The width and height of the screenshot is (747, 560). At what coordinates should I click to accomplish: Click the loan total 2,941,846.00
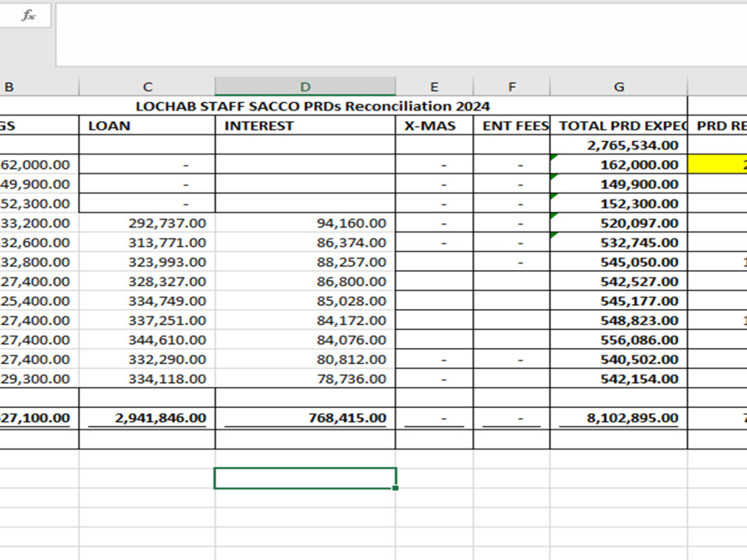147,417
